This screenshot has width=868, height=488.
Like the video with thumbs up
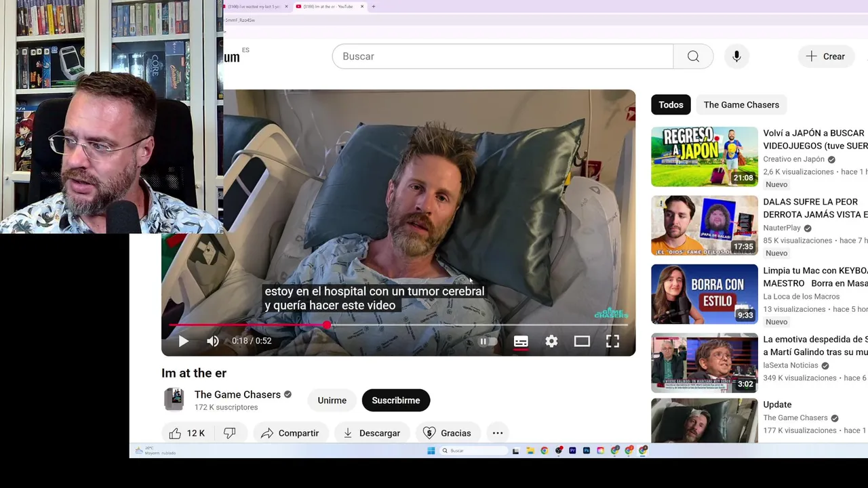[187, 433]
